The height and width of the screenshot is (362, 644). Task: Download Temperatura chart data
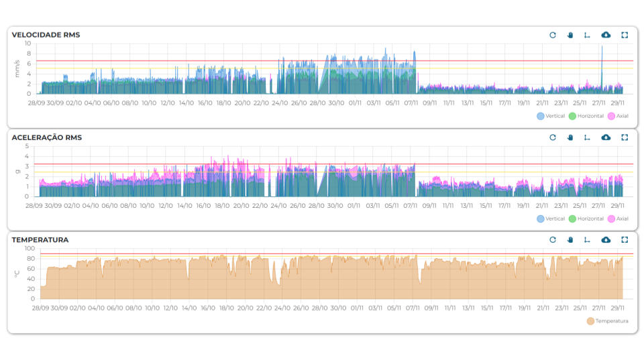click(x=606, y=240)
